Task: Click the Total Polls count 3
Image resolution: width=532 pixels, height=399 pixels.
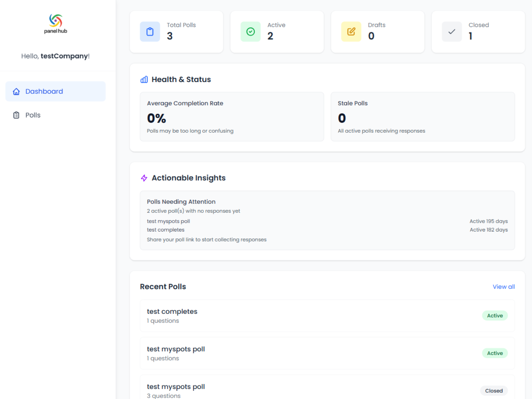Action: tap(170, 36)
